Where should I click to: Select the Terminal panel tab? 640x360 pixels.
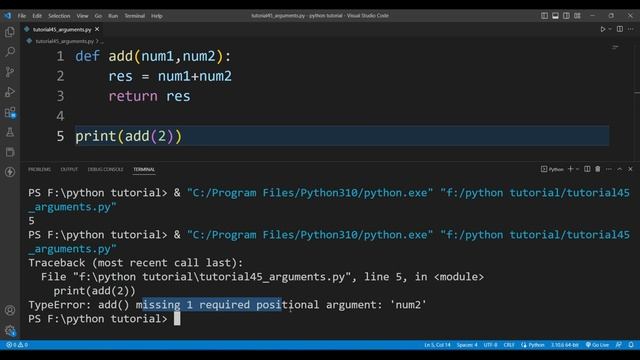tap(144, 169)
